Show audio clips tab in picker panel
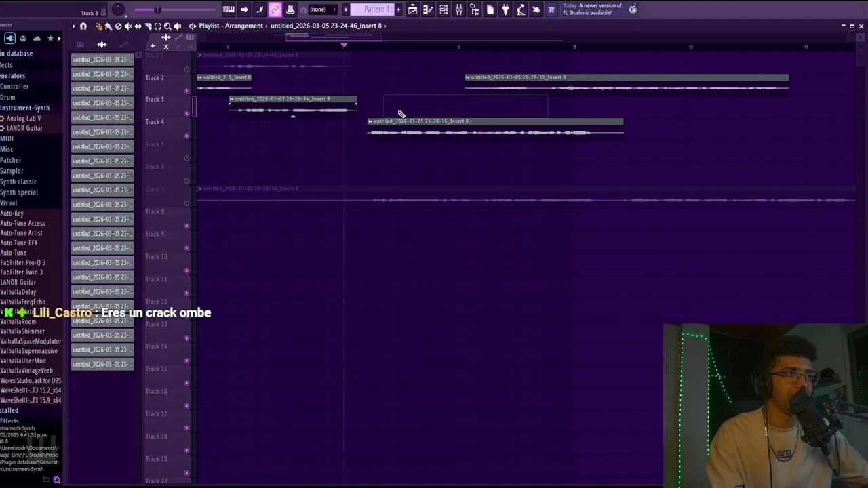 (x=102, y=45)
